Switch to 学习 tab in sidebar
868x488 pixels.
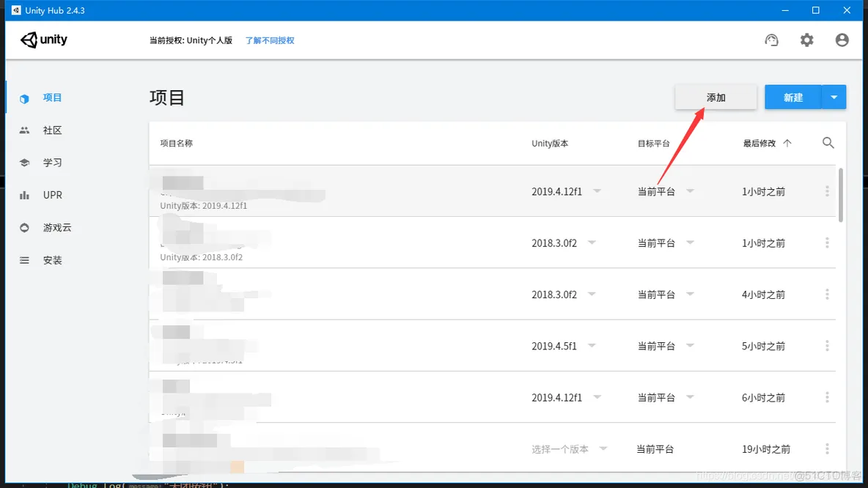point(53,163)
